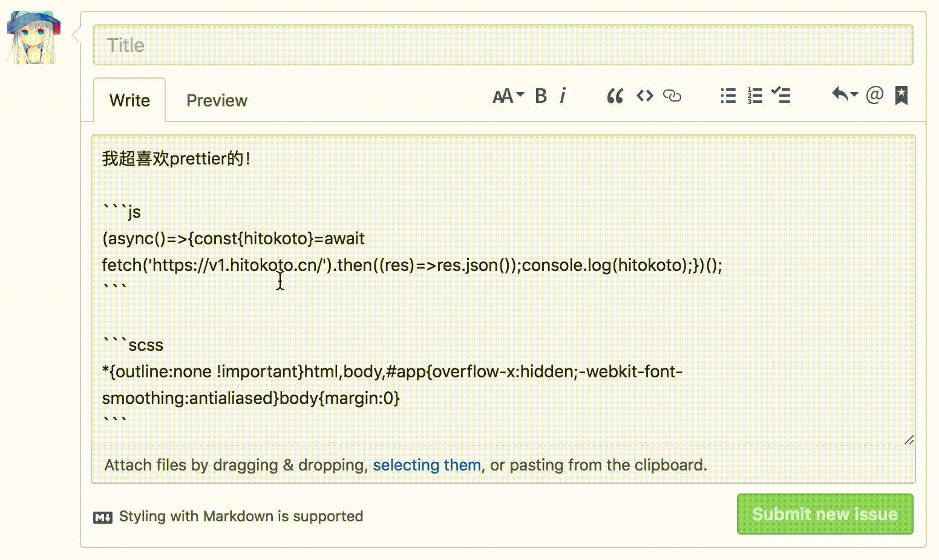Click the issue Title field

(x=503, y=45)
